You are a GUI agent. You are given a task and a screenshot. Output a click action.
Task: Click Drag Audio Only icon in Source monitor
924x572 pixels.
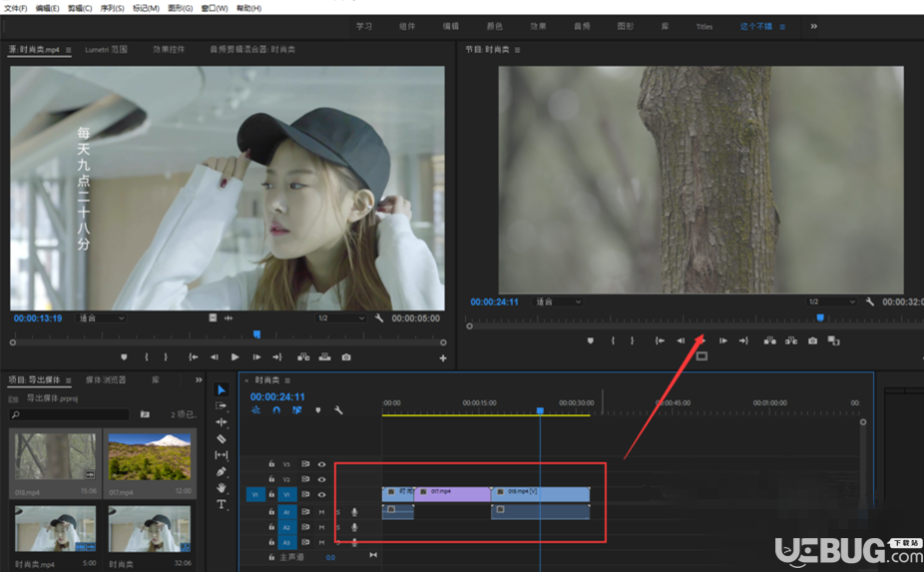tap(229, 317)
